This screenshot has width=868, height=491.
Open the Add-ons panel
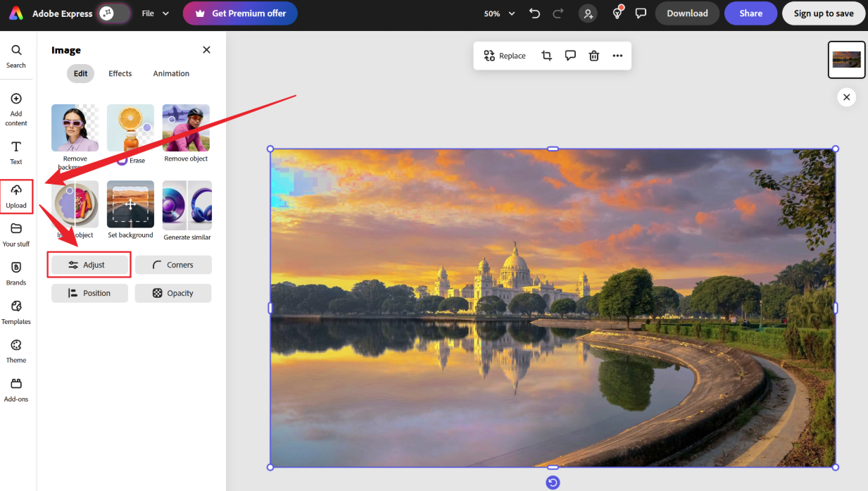coord(16,390)
